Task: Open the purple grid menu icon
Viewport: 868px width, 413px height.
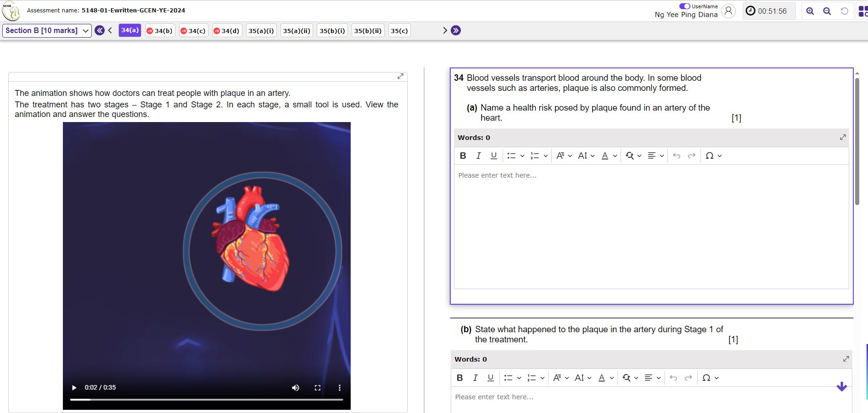Action: (863, 11)
